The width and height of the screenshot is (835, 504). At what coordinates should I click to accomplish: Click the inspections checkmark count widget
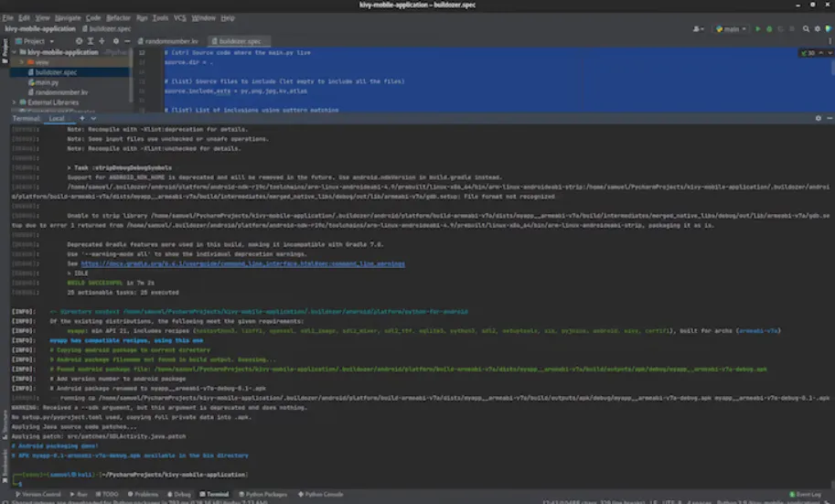pos(808,53)
